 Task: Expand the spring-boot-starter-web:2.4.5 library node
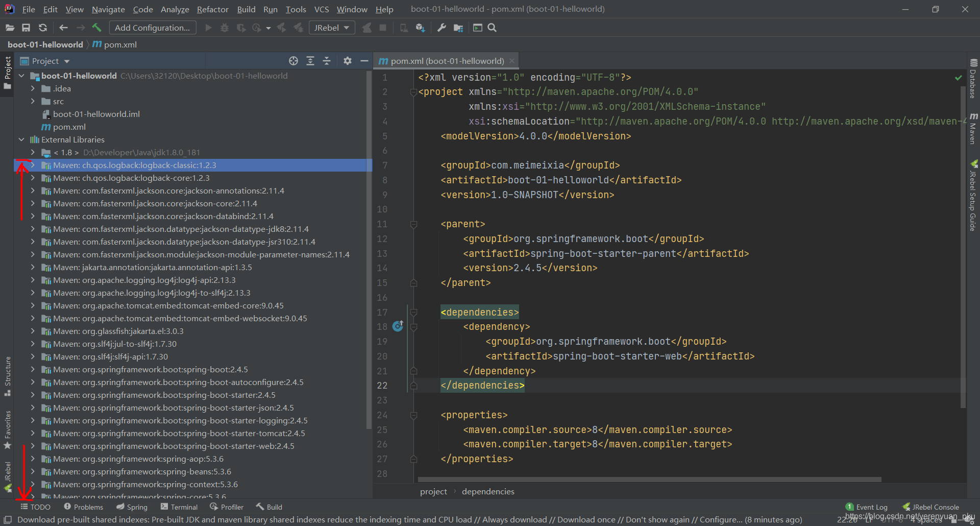point(33,446)
